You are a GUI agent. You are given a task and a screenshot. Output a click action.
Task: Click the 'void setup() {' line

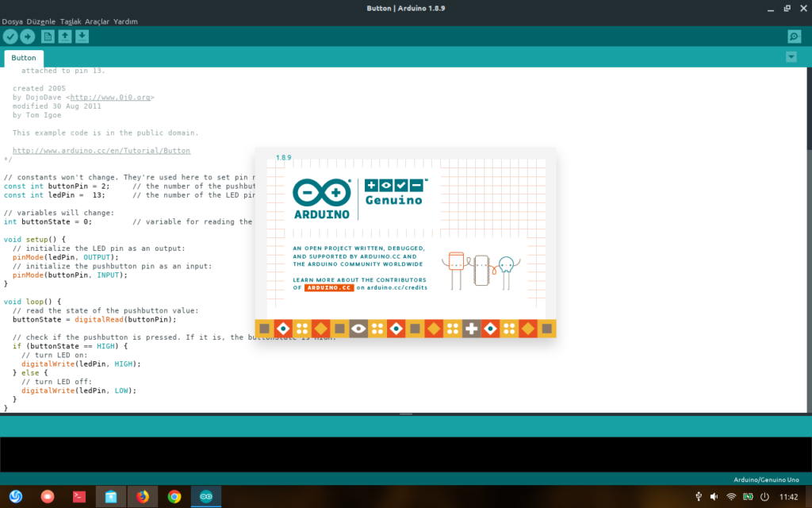[x=35, y=240]
